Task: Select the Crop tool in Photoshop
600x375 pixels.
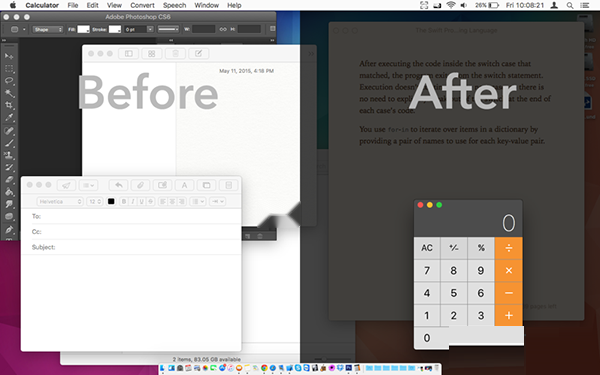Action: (9, 105)
